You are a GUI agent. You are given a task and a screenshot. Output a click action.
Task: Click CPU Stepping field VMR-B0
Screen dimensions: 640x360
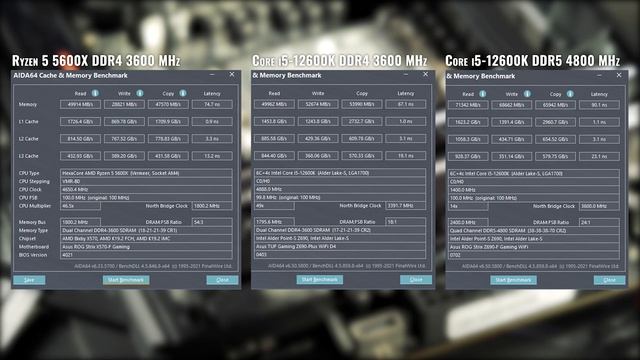(146, 181)
